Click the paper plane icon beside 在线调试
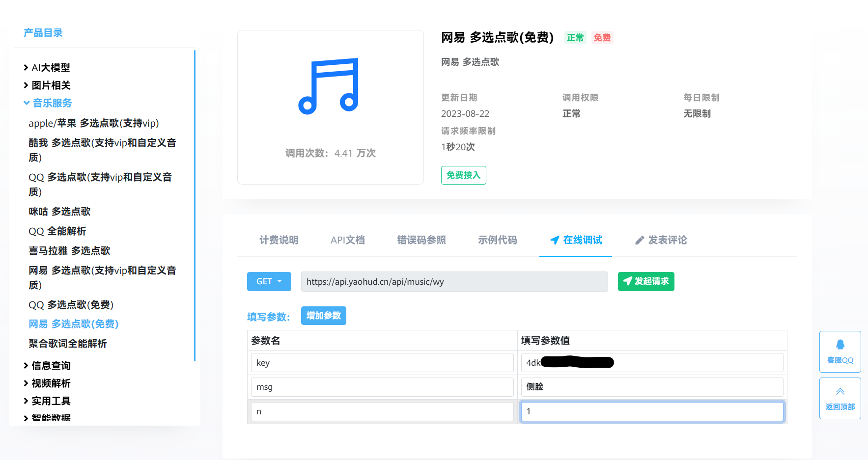868x460 pixels. pos(555,240)
